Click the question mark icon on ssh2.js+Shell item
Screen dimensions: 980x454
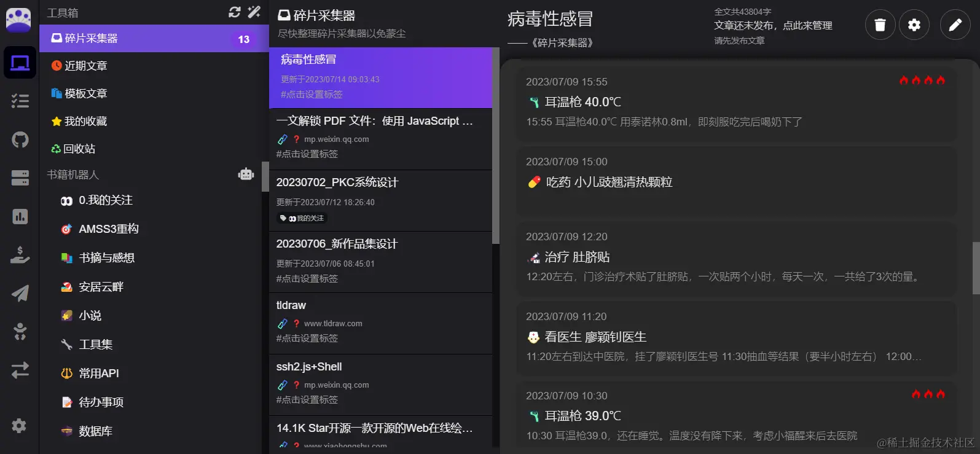tap(296, 385)
